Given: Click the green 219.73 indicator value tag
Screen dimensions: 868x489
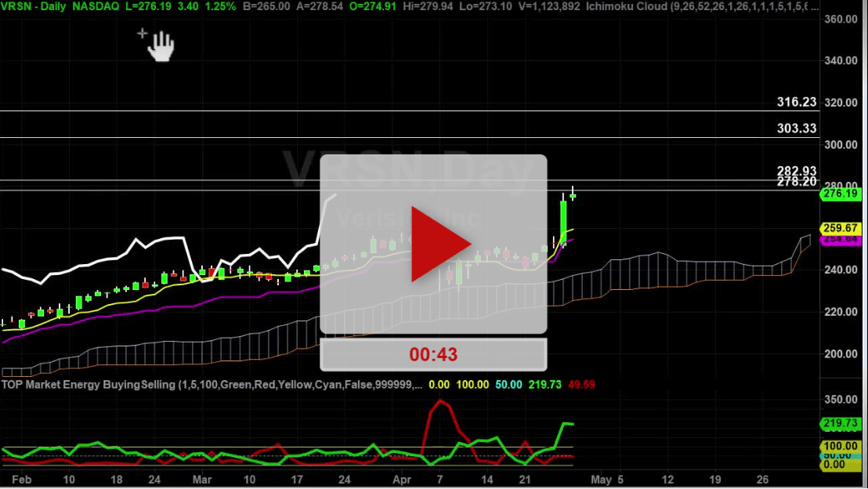Looking at the screenshot, I should click(840, 424).
